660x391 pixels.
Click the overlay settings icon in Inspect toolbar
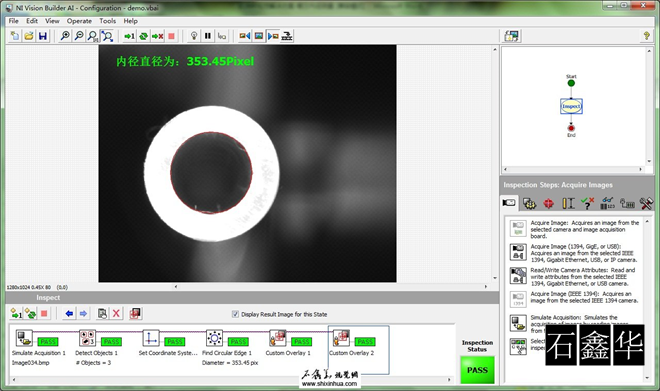[x=135, y=314]
